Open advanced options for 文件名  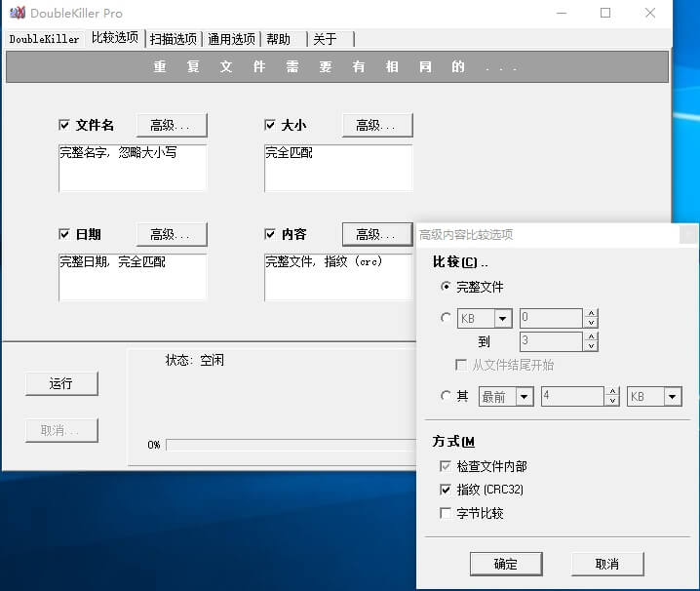(x=172, y=125)
